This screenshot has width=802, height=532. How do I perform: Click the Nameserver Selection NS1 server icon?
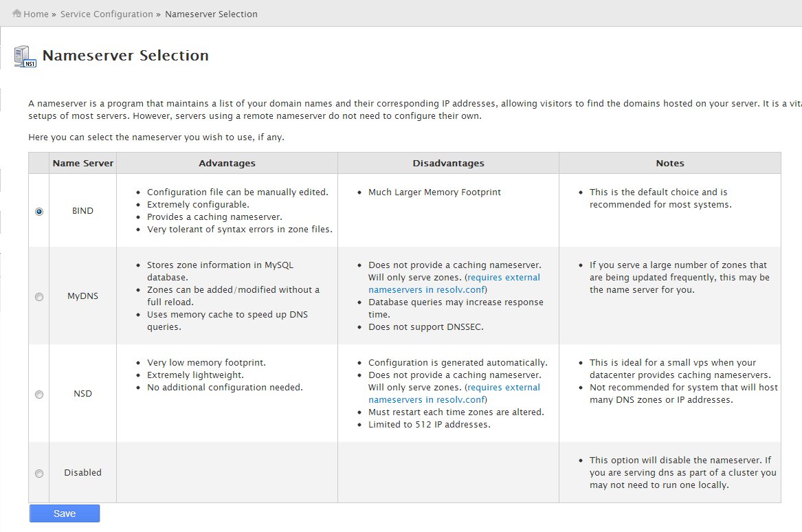coord(25,56)
